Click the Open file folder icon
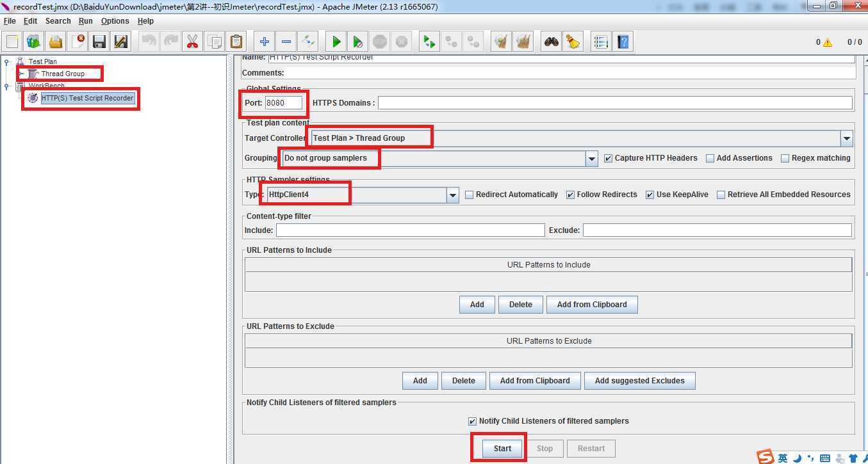 pyautogui.click(x=56, y=42)
